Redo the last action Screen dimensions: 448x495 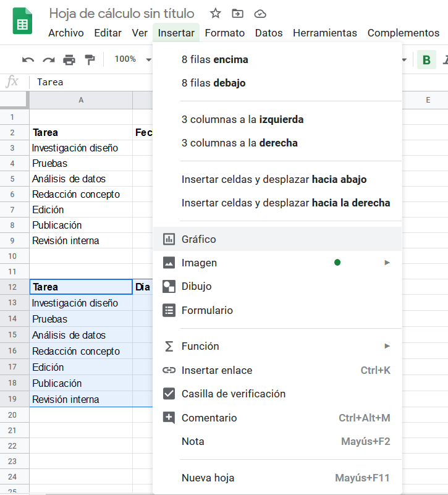tap(49, 59)
